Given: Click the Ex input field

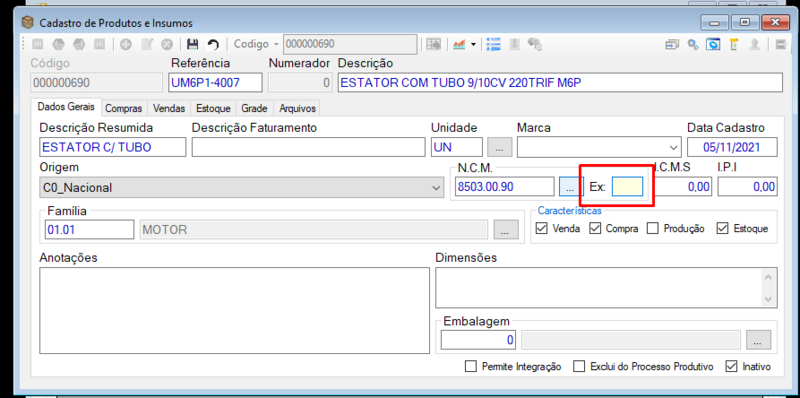Looking at the screenshot, I should click(627, 187).
